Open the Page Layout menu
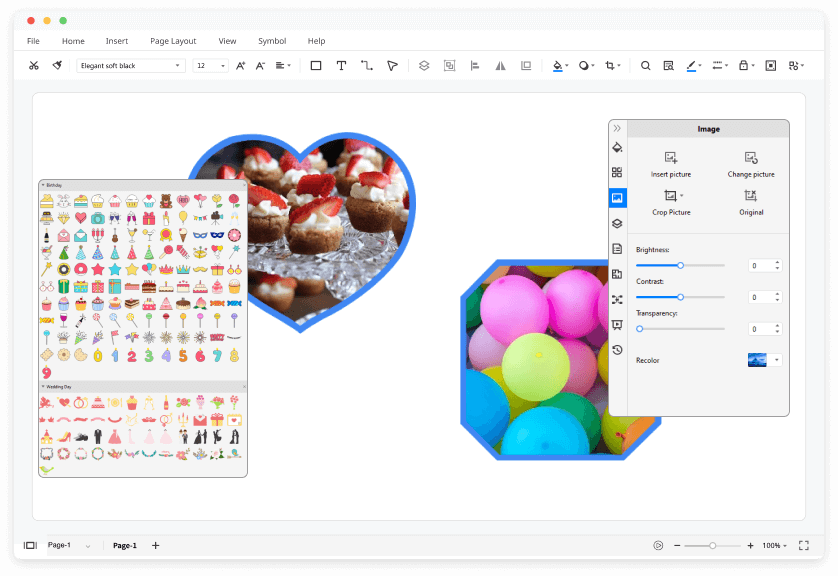 coord(173,41)
